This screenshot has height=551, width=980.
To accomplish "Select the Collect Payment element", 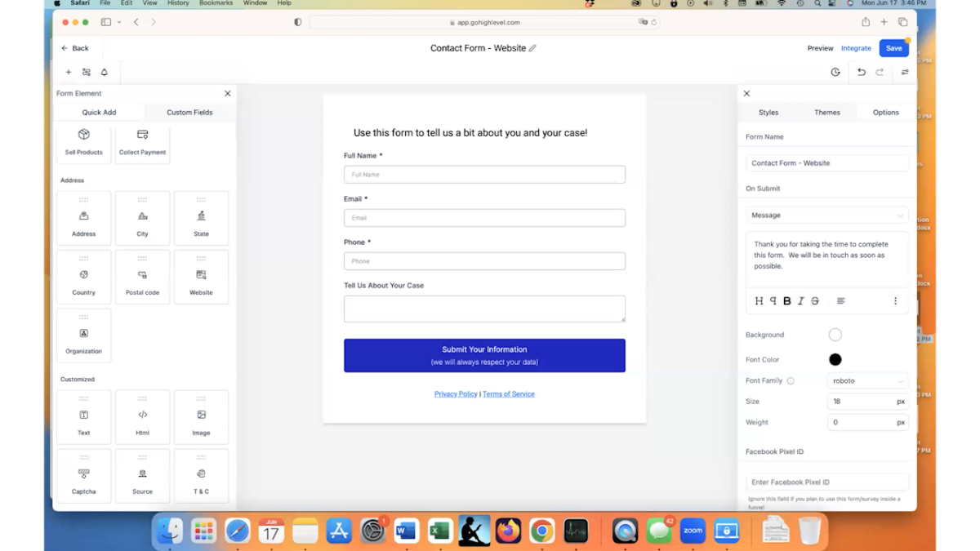I will (x=142, y=144).
